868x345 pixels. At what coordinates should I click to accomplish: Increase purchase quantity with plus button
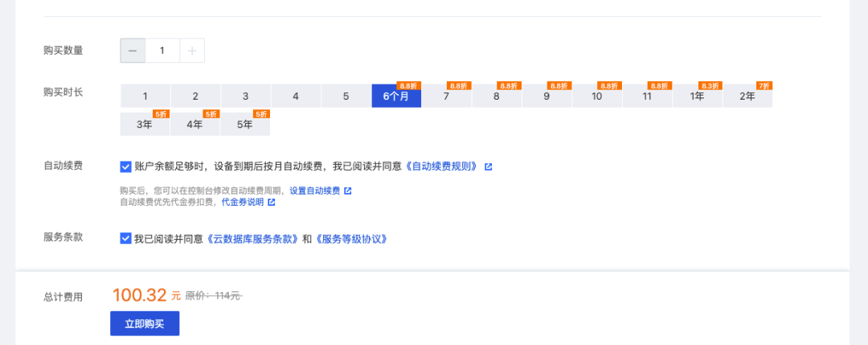(192, 51)
